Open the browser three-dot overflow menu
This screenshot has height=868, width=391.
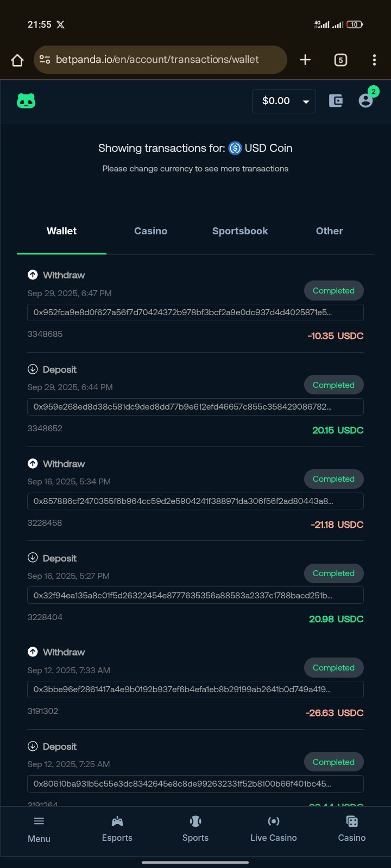374,60
